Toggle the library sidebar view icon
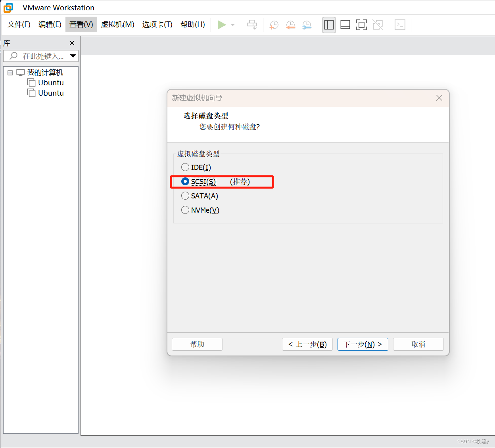The width and height of the screenshot is (495, 448). click(x=329, y=25)
